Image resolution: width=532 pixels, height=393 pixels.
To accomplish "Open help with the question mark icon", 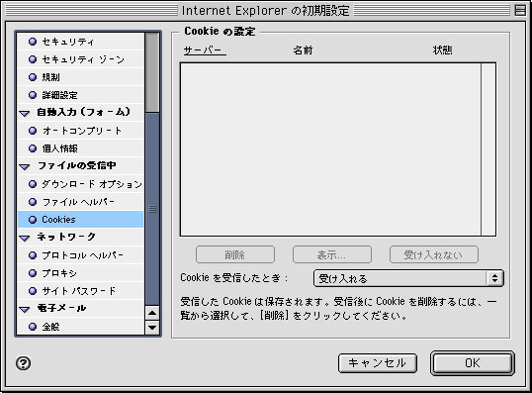I will (x=23, y=363).
